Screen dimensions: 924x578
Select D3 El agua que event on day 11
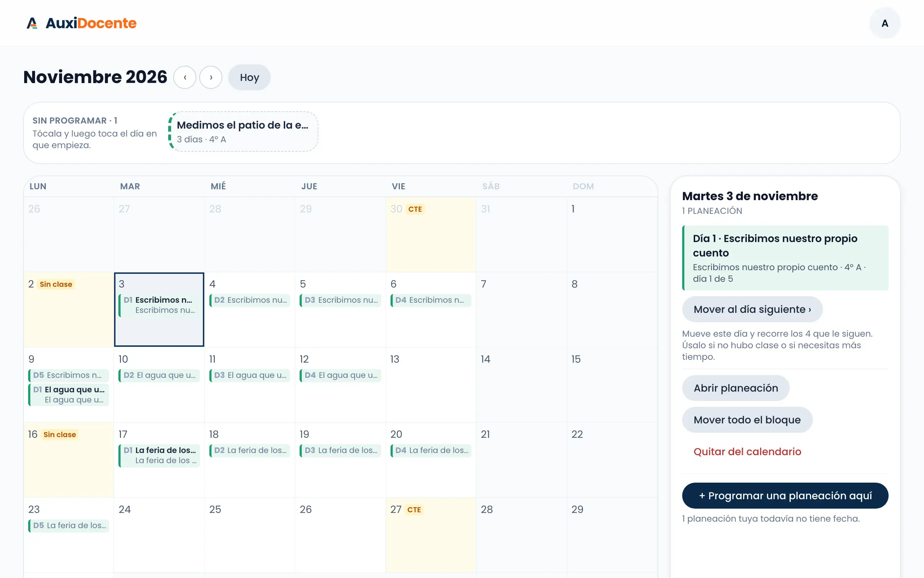click(250, 375)
